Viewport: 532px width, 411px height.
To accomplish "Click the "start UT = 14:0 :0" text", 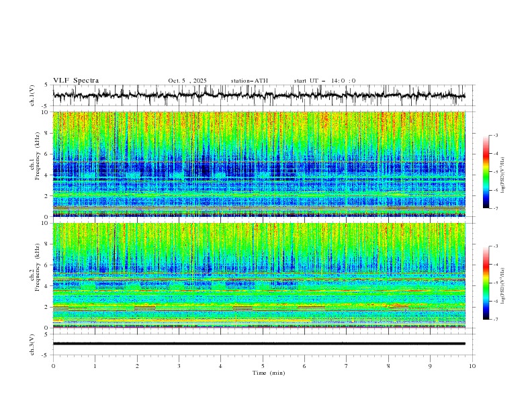I will 324,81.
